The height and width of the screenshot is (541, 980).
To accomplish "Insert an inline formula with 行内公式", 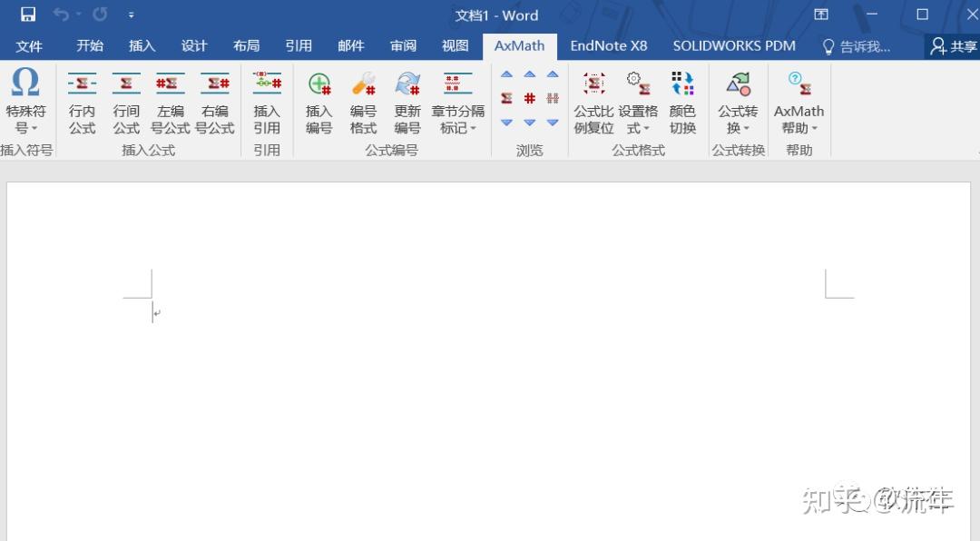I will (82, 103).
